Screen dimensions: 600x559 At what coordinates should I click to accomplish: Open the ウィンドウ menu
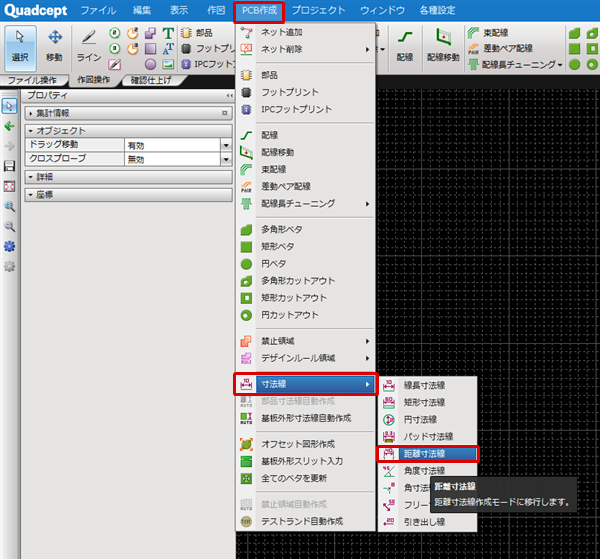click(x=382, y=10)
